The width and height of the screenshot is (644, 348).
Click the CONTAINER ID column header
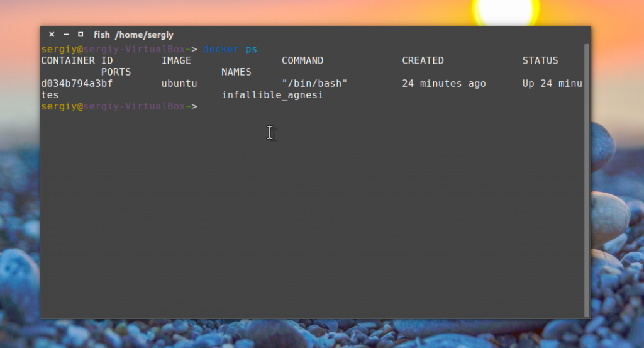77,60
